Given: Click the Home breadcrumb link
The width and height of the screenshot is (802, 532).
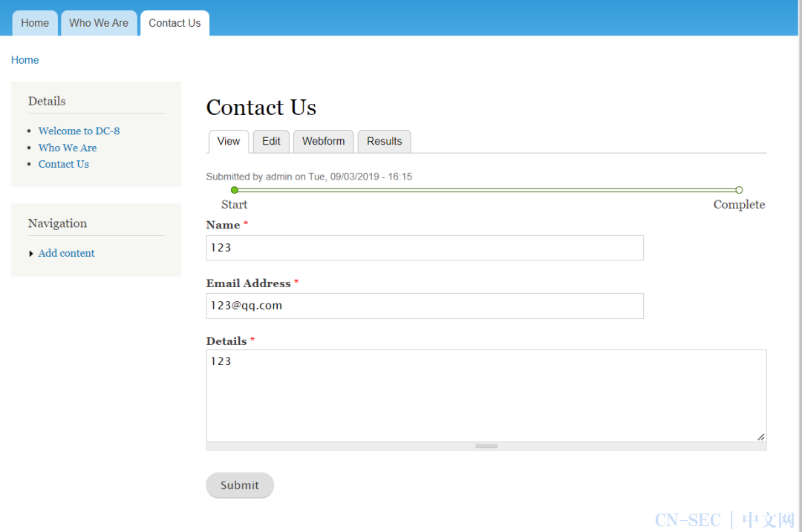Looking at the screenshot, I should (x=25, y=60).
